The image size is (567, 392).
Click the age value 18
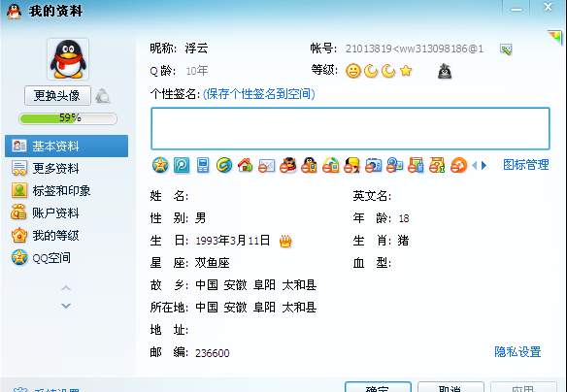404,218
